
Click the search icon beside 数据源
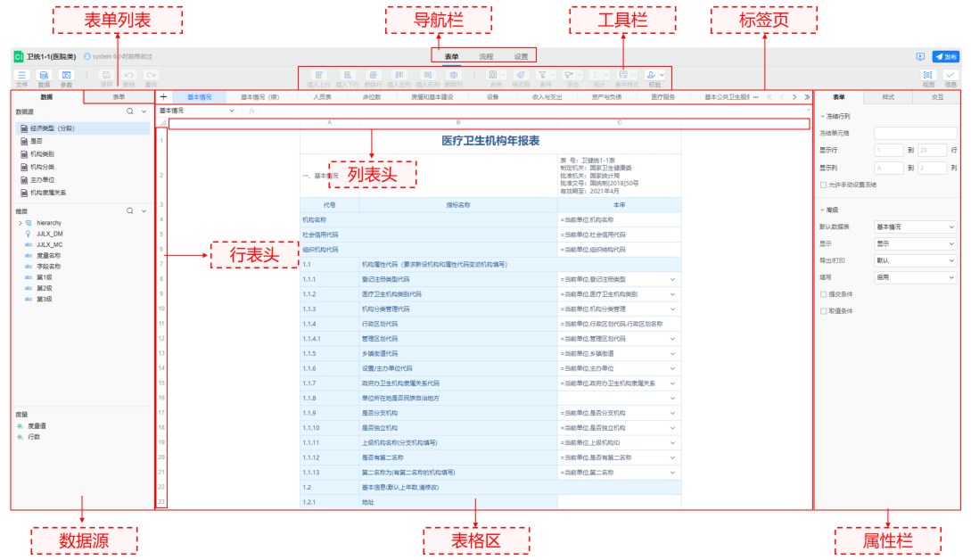tap(130, 112)
